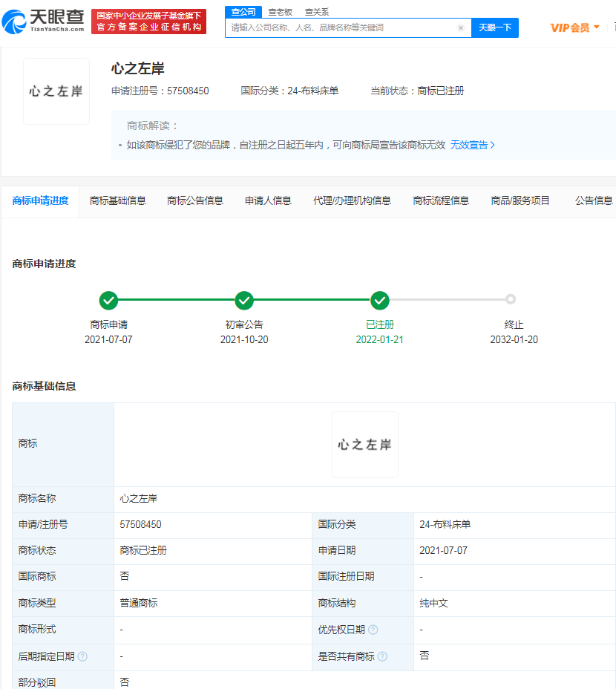Switch to the 查关系 search tab
The width and height of the screenshot is (616, 689).
[x=317, y=12]
